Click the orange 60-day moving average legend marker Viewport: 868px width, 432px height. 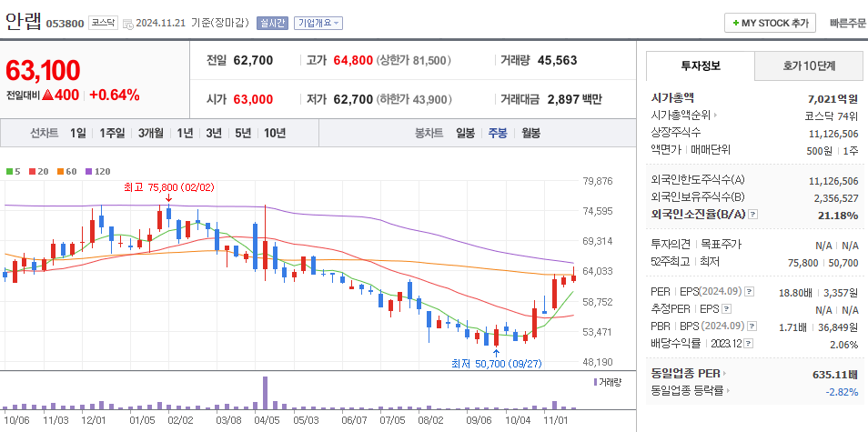(x=59, y=172)
